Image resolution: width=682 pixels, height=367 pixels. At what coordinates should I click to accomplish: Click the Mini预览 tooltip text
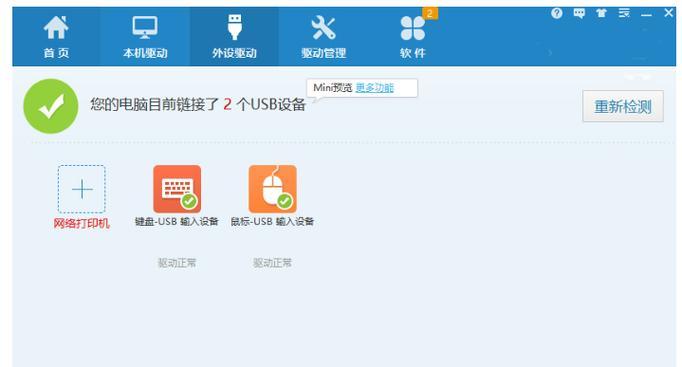(332, 88)
